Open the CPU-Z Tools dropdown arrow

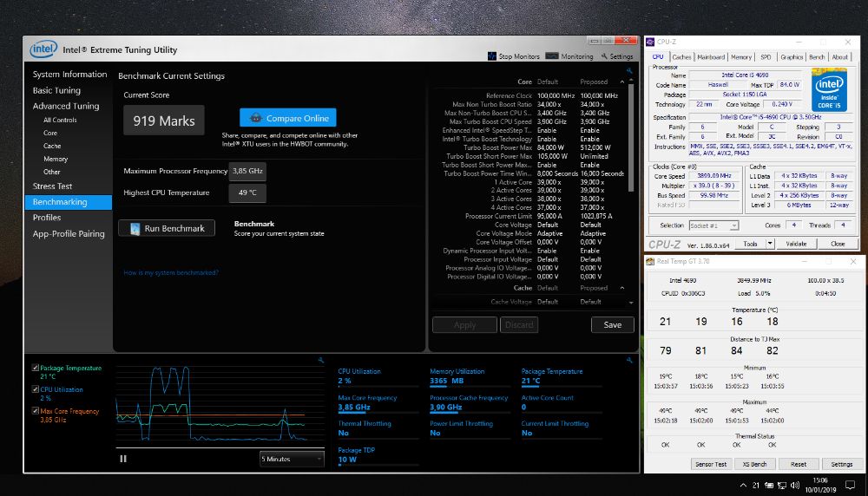pos(769,244)
